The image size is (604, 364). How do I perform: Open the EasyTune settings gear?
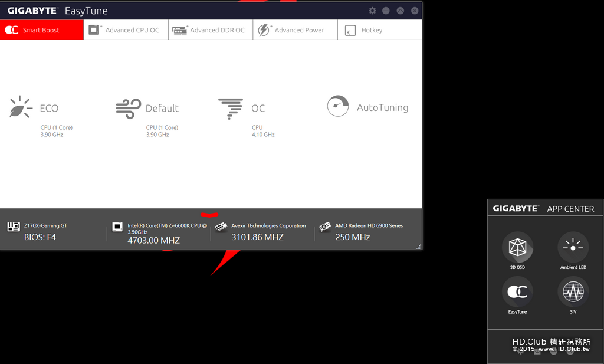(x=372, y=11)
